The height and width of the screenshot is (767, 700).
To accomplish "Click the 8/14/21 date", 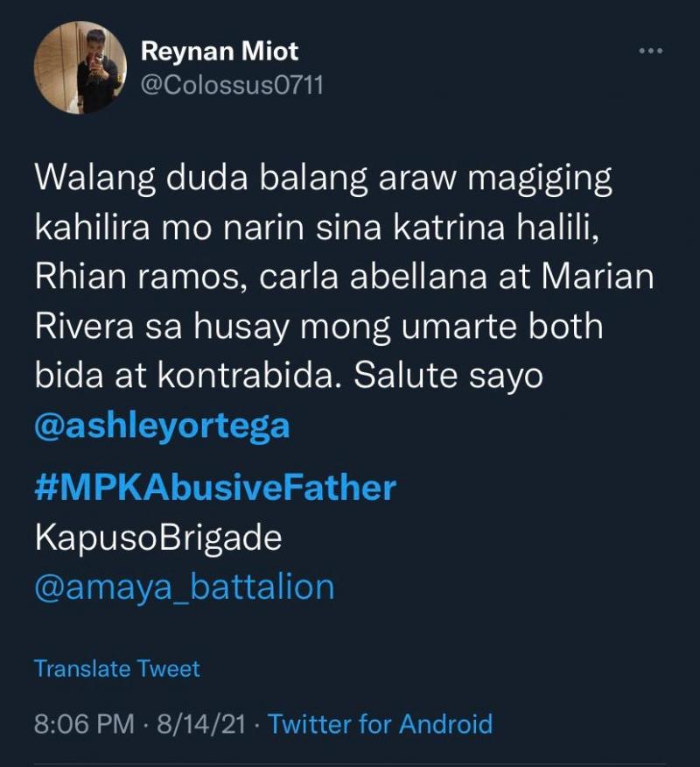I will click(201, 724).
